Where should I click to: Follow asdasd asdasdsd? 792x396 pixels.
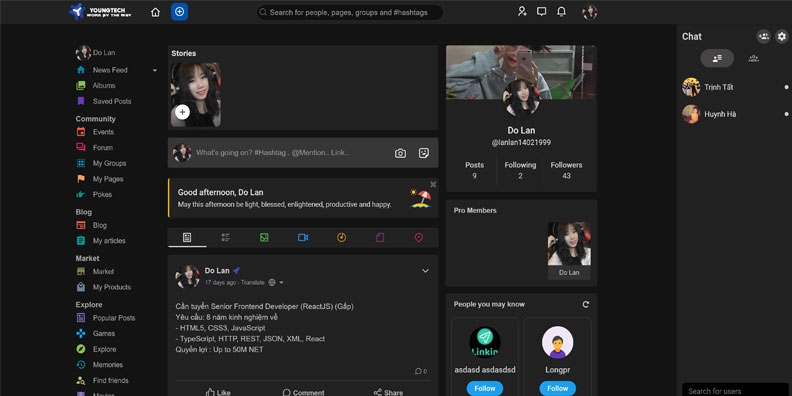(x=485, y=388)
